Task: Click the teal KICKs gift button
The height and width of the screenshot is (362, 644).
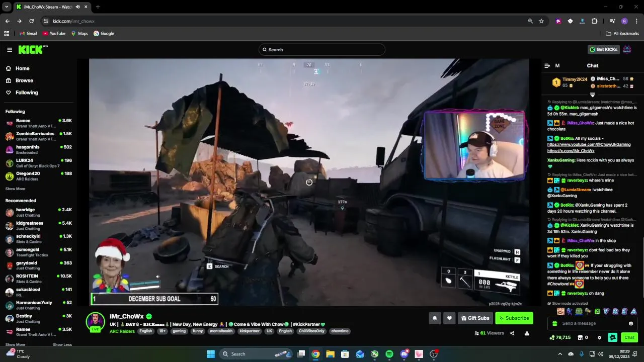Action: coord(612,337)
